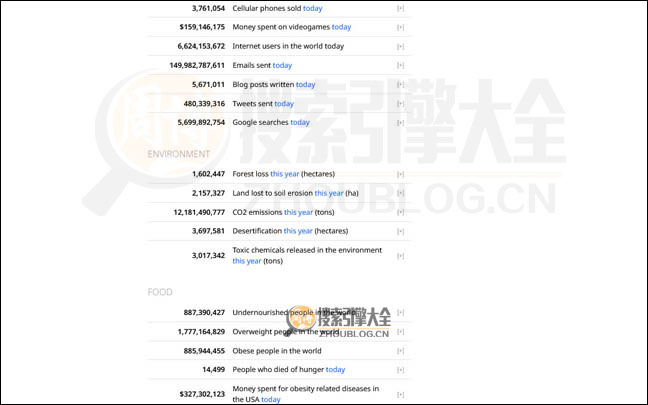This screenshot has width=648, height=405.
Task: Expand the Google searches statistic
Action: (x=401, y=122)
